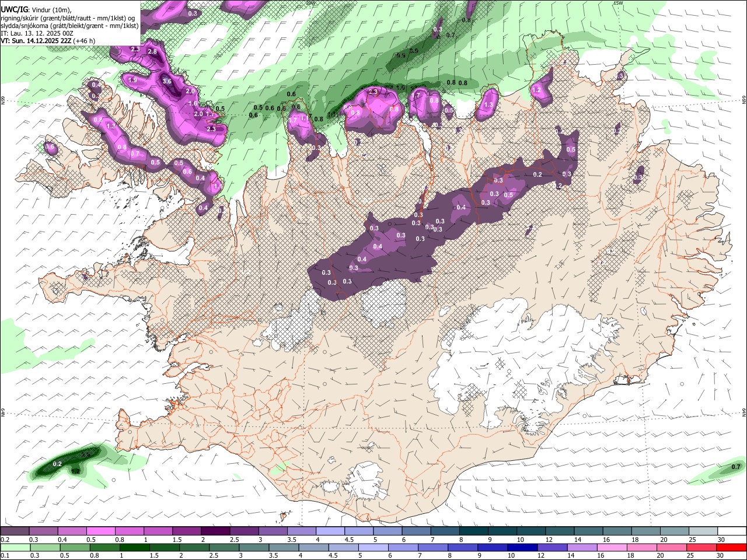Click the 'VT: Sun. 14.12.2025 22Z (+46 h)' line
Image resolution: width=747 pixels, height=560 pixels.
(x=48, y=41)
